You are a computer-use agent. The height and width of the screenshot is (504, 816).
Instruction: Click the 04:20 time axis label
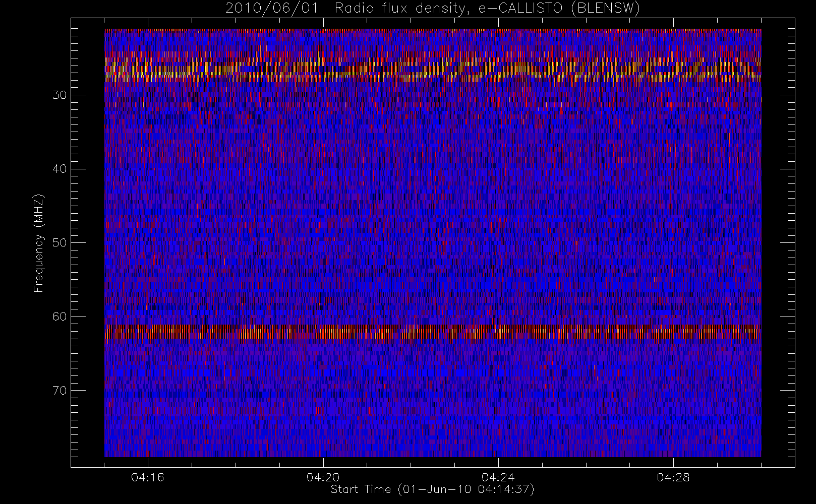pyautogui.click(x=323, y=477)
